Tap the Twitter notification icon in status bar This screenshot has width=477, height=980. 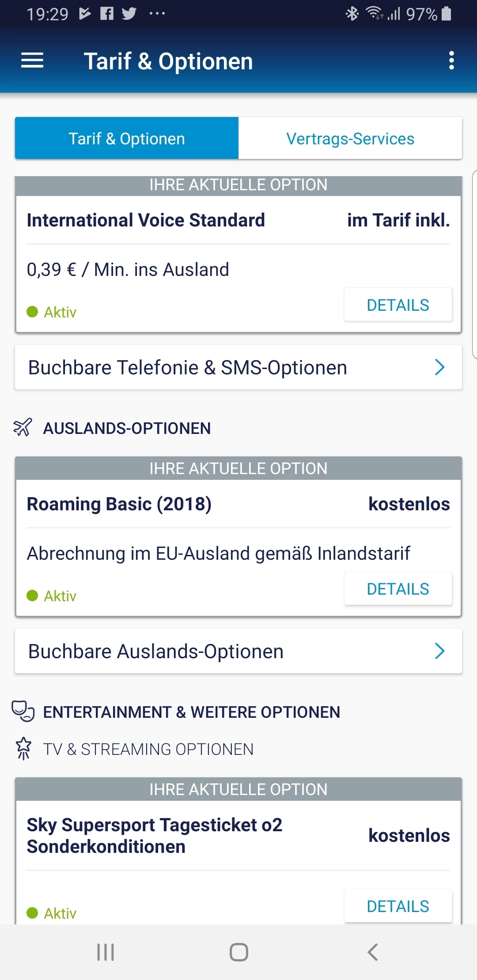[x=129, y=14]
